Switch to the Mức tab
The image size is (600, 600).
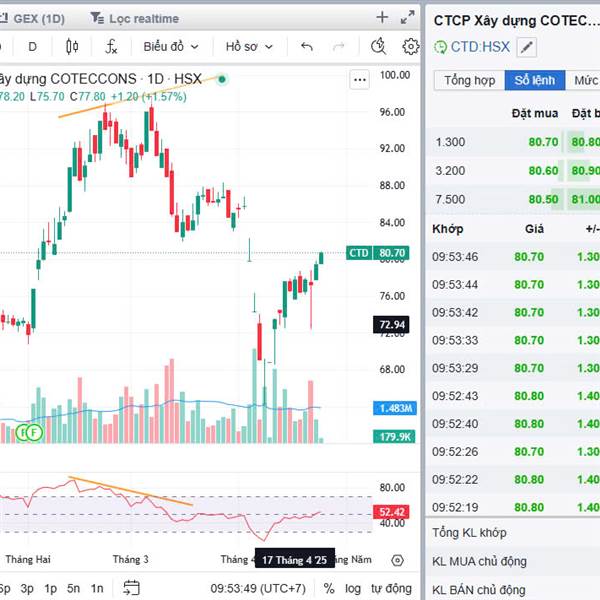tap(585, 80)
